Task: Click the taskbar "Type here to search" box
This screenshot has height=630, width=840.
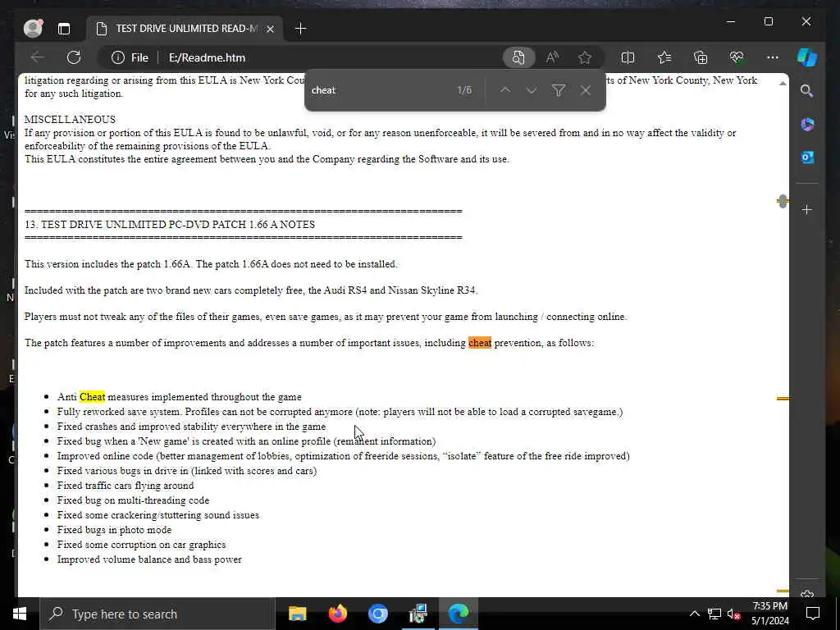Action: [157, 614]
